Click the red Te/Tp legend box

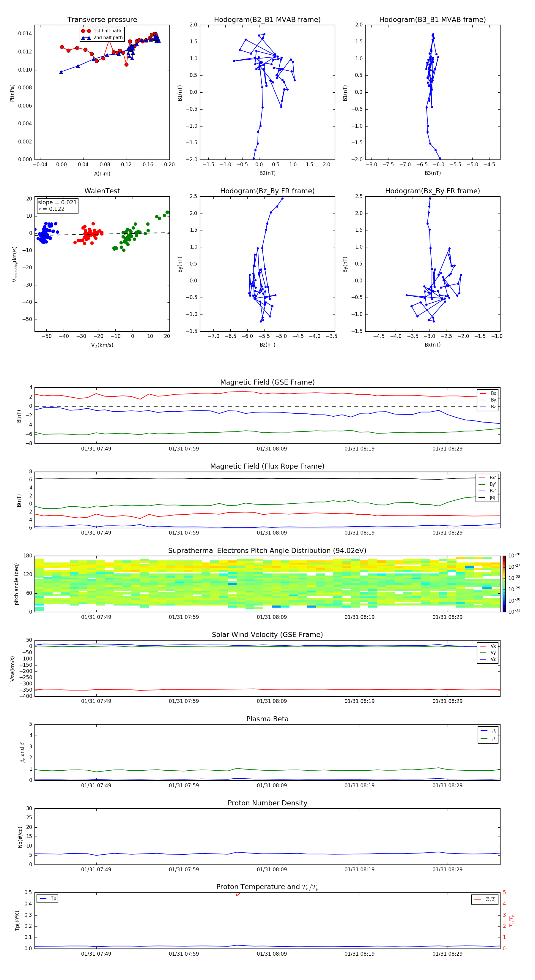coord(485,899)
